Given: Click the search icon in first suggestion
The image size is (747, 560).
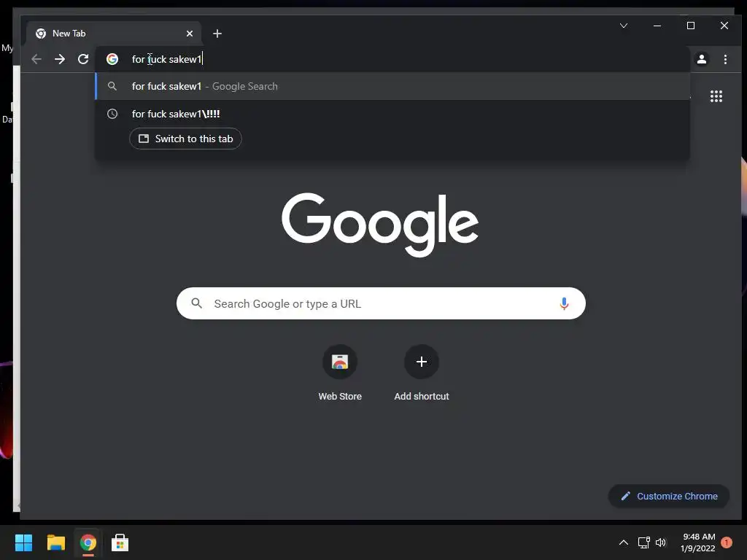Looking at the screenshot, I should 112,86.
